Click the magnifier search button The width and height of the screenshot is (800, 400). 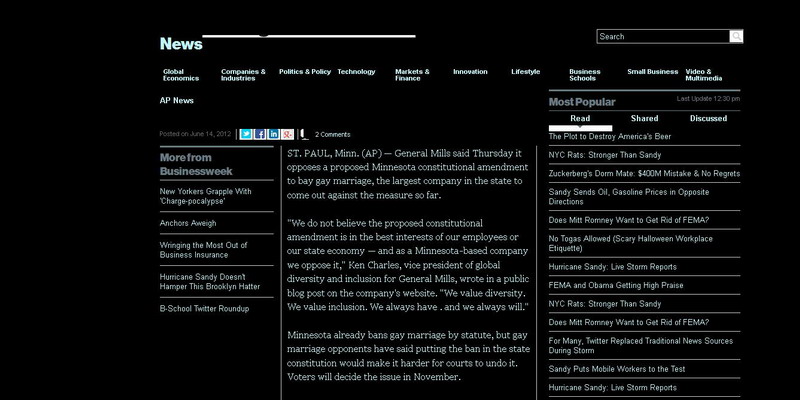pyautogui.click(x=736, y=36)
